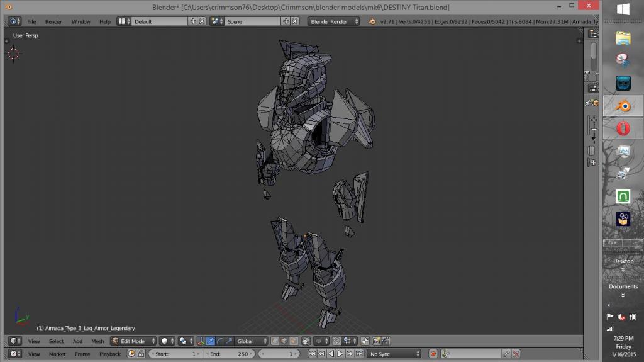644x362 pixels.
Task: Render OpenGL image of viewport
Action: 376,341
